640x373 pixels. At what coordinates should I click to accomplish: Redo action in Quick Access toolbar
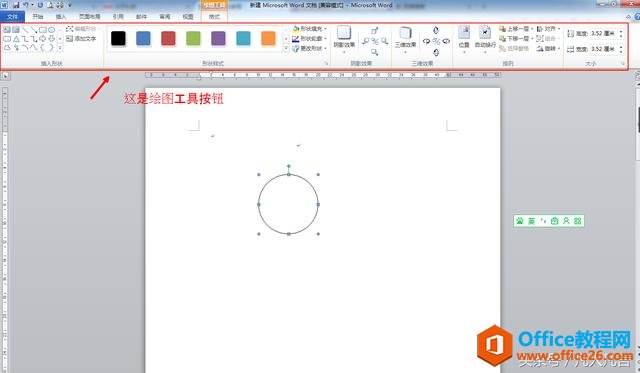click(40, 5)
